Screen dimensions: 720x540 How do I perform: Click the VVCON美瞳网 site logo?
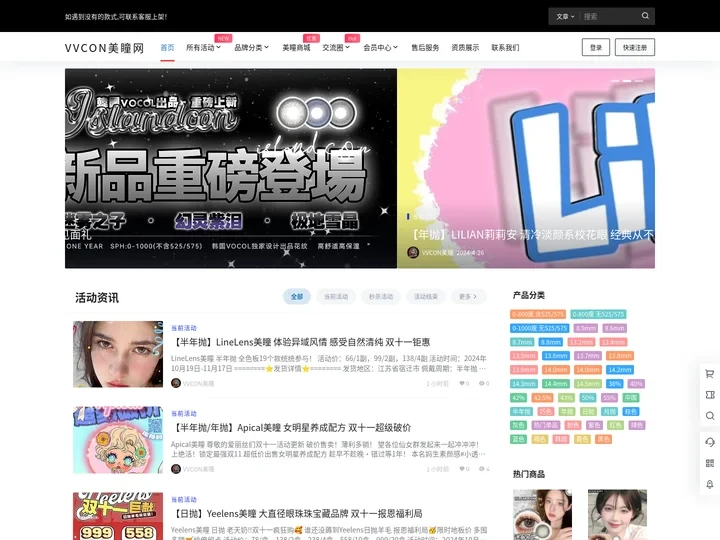click(x=104, y=48)
